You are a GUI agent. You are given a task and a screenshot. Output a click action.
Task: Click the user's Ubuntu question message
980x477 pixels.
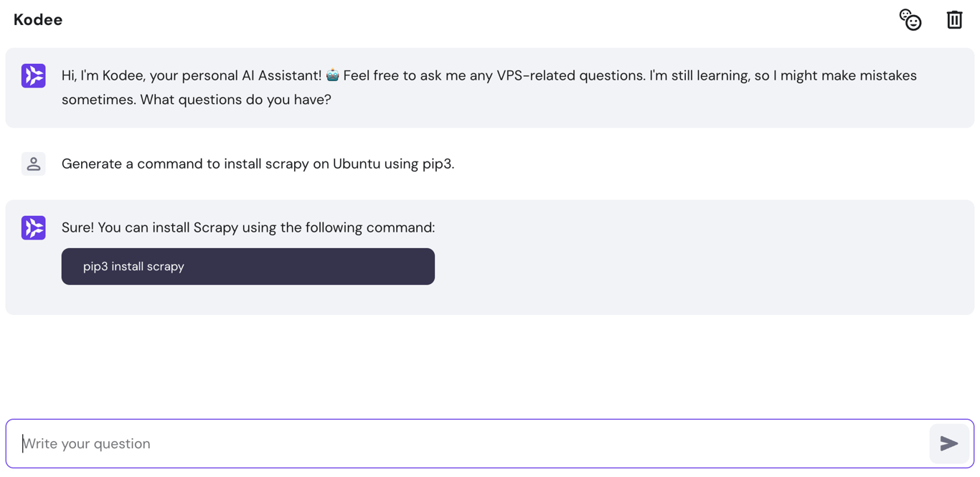click(x=258, y=164)
